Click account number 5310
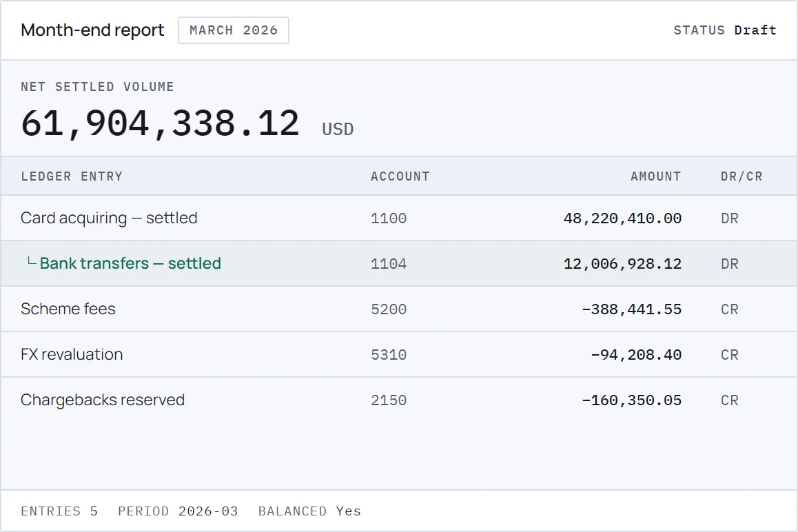The height and width of the screenshot is (532, 798). coord(388,355)
